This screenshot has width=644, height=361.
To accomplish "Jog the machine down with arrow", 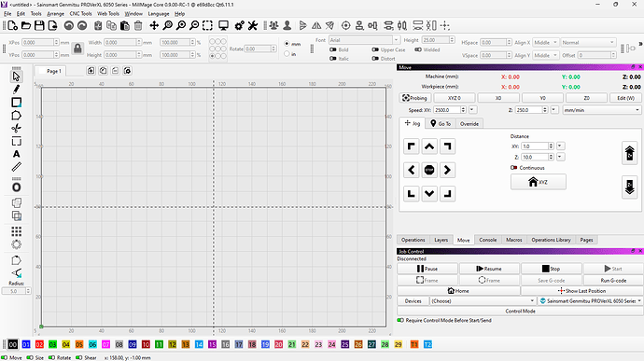I will [x=429, y=193].
